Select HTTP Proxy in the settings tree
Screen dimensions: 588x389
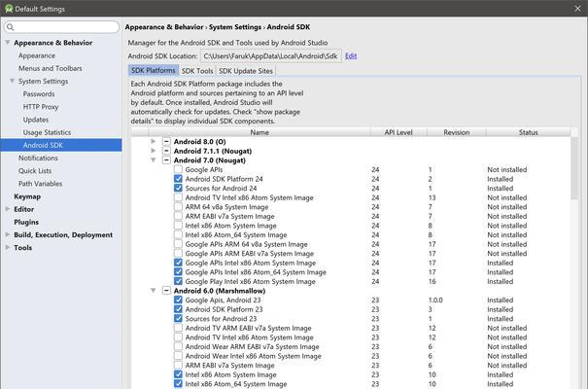(41, 107)
